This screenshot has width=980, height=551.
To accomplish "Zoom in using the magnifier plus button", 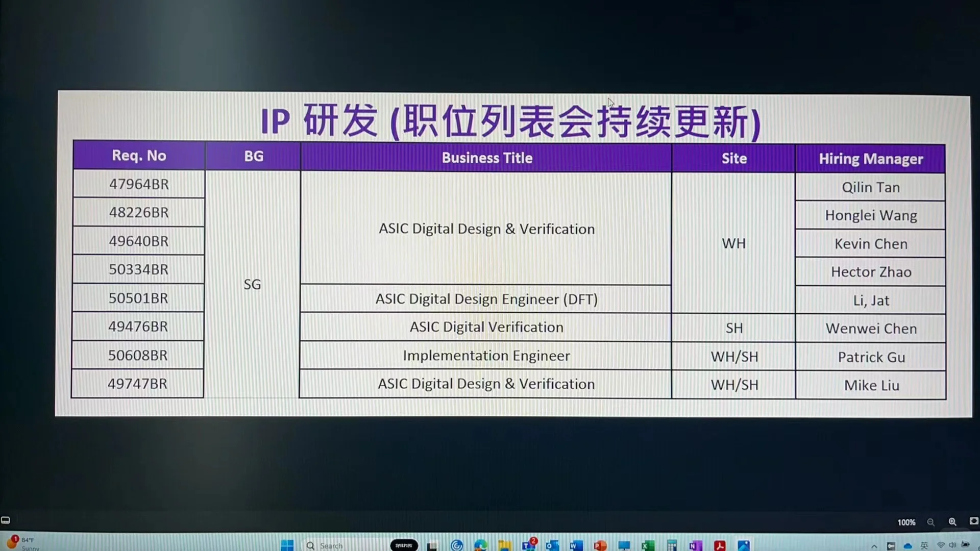I will point(952,522).
